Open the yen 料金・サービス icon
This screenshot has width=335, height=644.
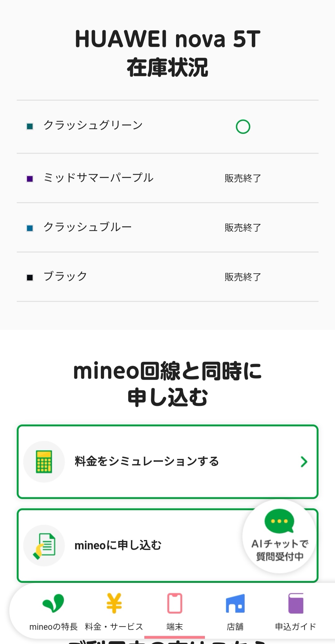114,603
